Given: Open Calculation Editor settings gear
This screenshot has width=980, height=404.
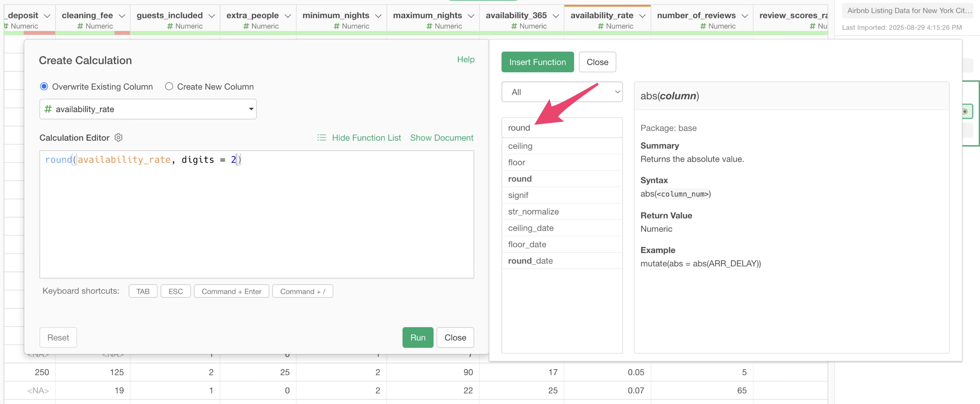Looking at the screenshot, I should pos(119,137).
